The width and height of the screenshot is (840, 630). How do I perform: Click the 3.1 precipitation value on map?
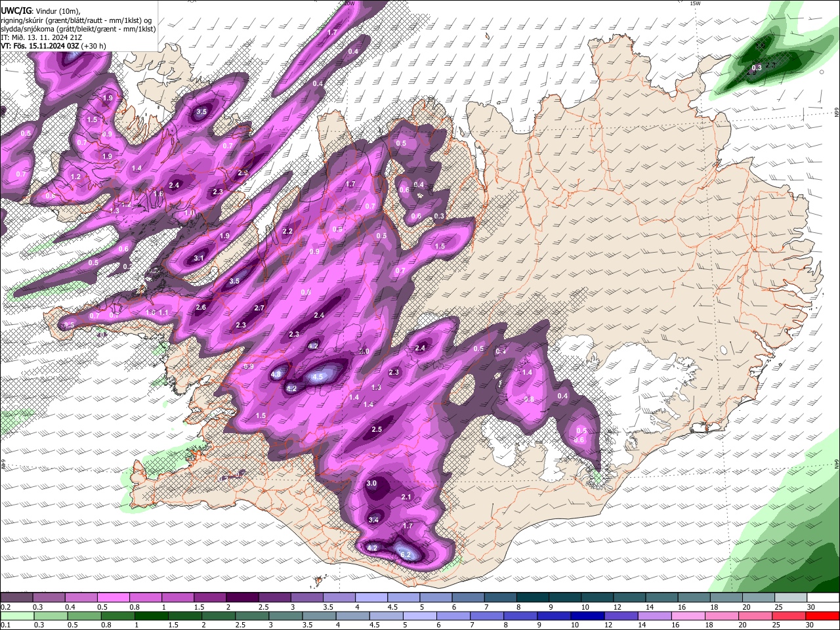pyautogui.click(x=199, y=259)
